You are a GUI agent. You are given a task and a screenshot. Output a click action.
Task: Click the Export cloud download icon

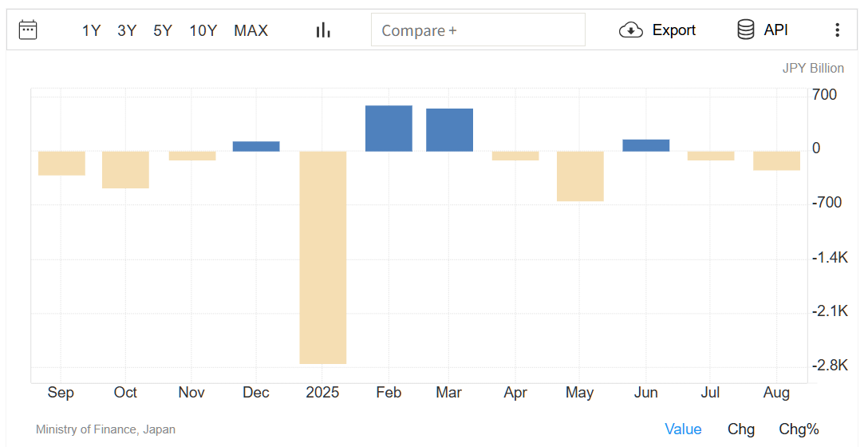tap(631, 30)
